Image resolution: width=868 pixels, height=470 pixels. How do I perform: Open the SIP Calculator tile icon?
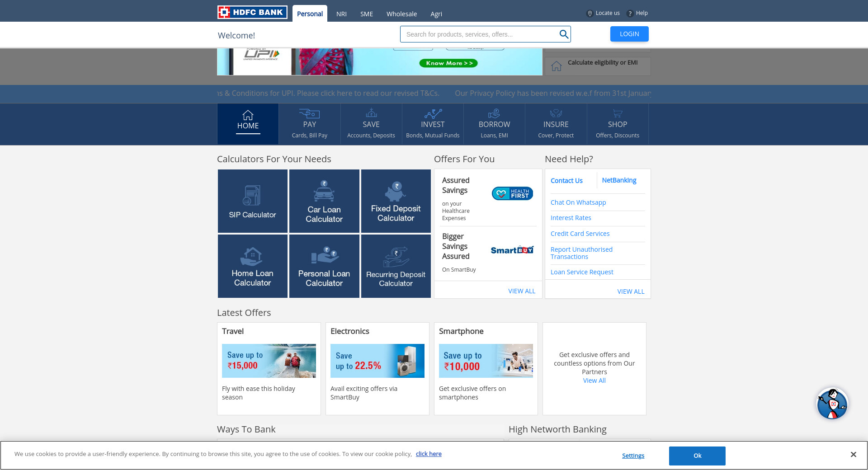[252, 195]
